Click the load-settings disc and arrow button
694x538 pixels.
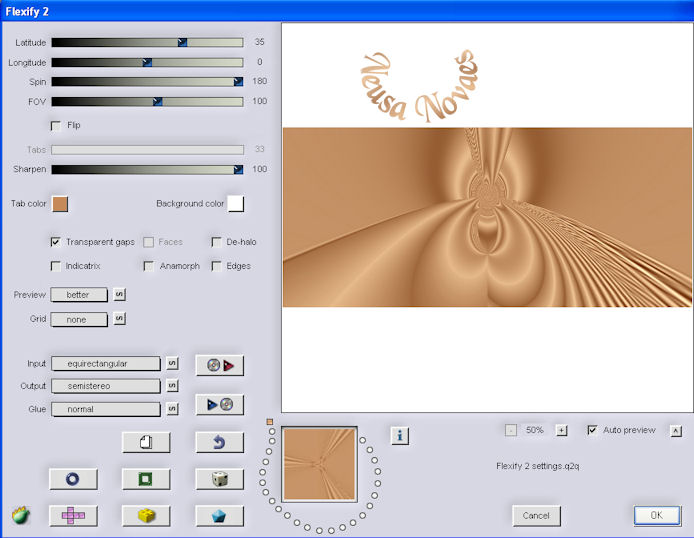220,365
